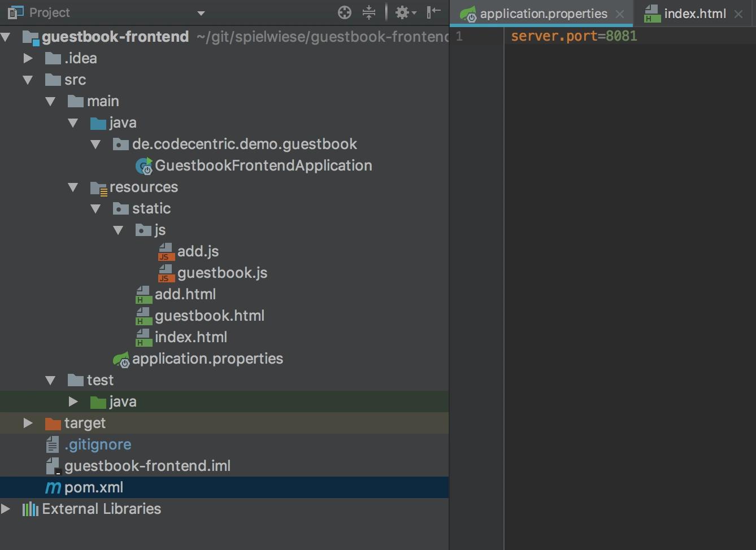Close the index.html tab
Screen dimensions: 756x550
tap(738, 14)
